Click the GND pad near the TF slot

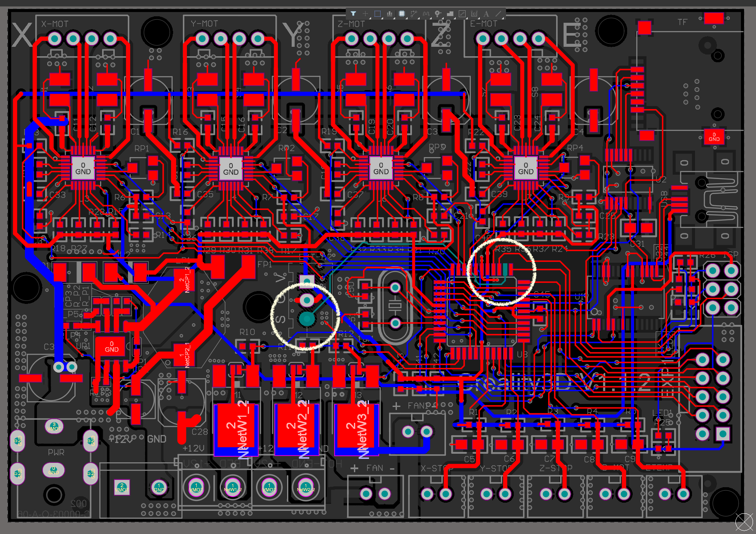tap(714, 137)
